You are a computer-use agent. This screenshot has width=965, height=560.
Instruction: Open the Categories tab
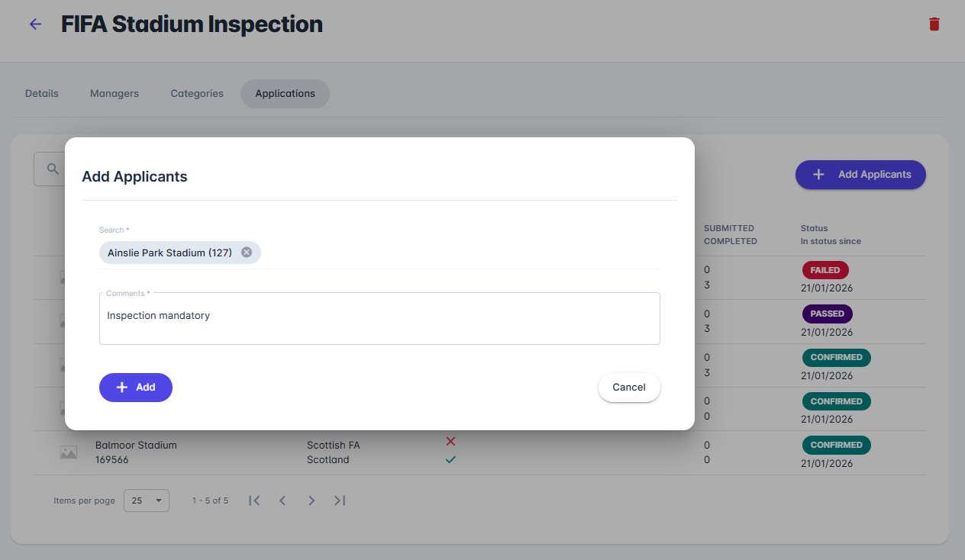pyautogui.click(x=197, y=94)
